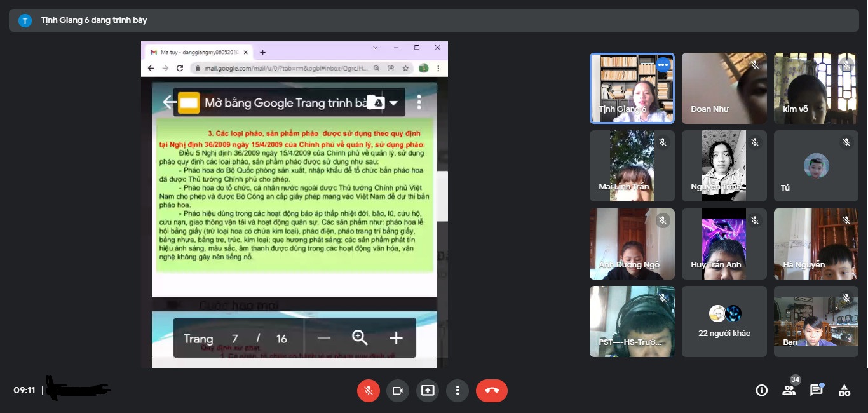
Task: Click muted mic icon on Bạn tile
Action: pos(846,298)
